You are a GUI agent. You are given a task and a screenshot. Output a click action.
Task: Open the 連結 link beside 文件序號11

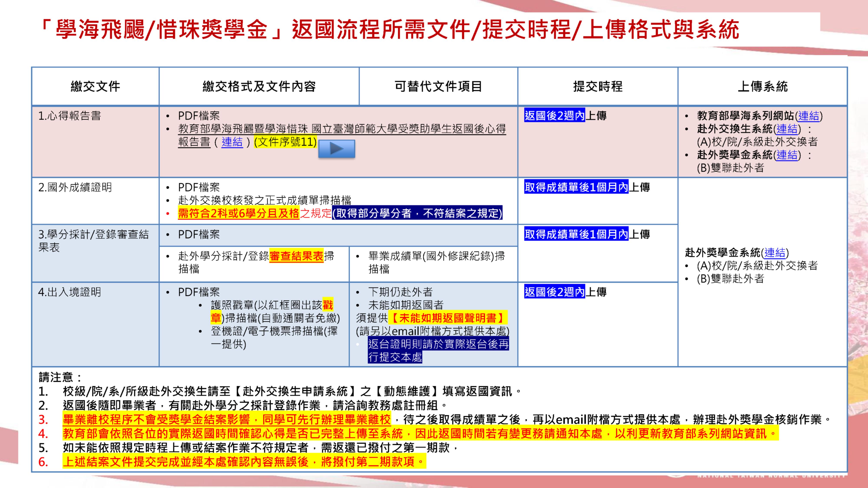[232, 142]
